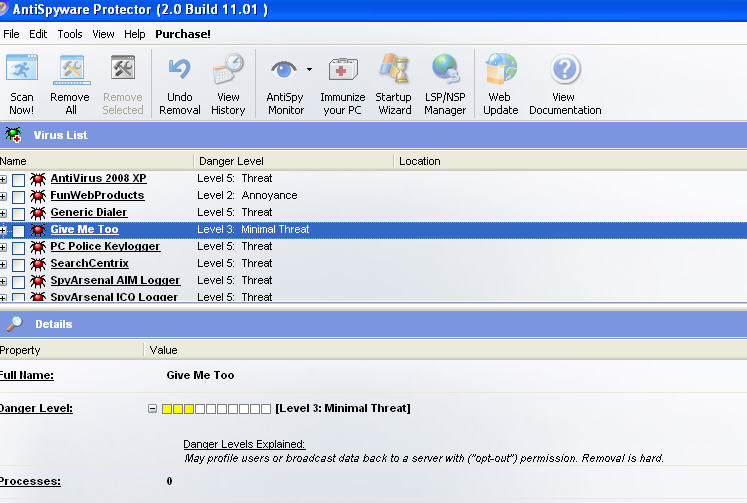Image resolution: width=747 pixels, height=503 pixels.
Task: Open the SearchCentrix link
Action: [90, 263]
